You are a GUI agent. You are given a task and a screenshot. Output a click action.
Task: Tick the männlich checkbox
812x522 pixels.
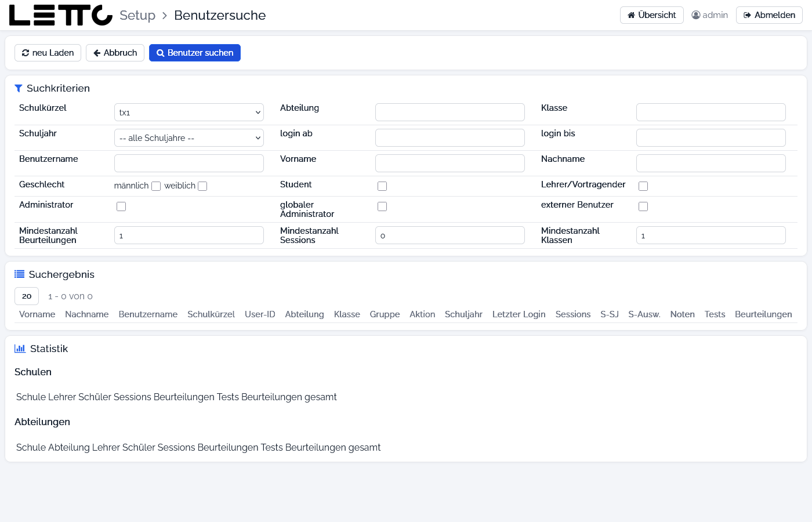tap(156, 186)
